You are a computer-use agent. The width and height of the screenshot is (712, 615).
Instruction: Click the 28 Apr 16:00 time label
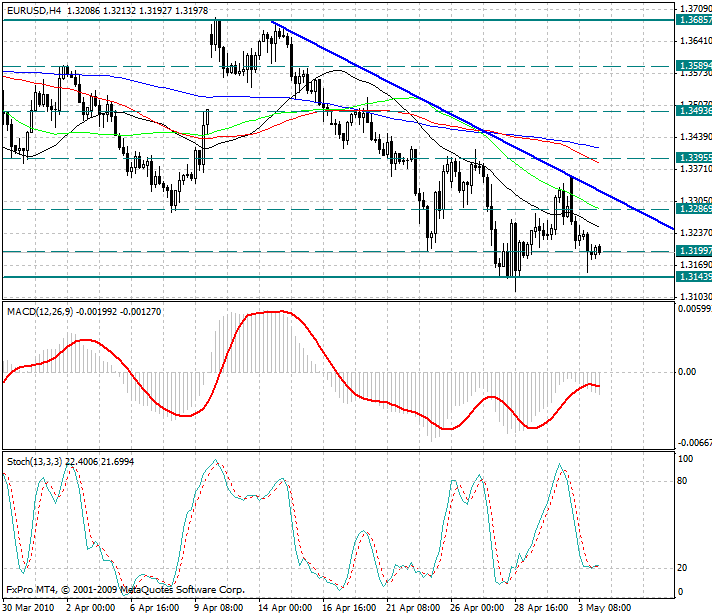tap(541, 608)
